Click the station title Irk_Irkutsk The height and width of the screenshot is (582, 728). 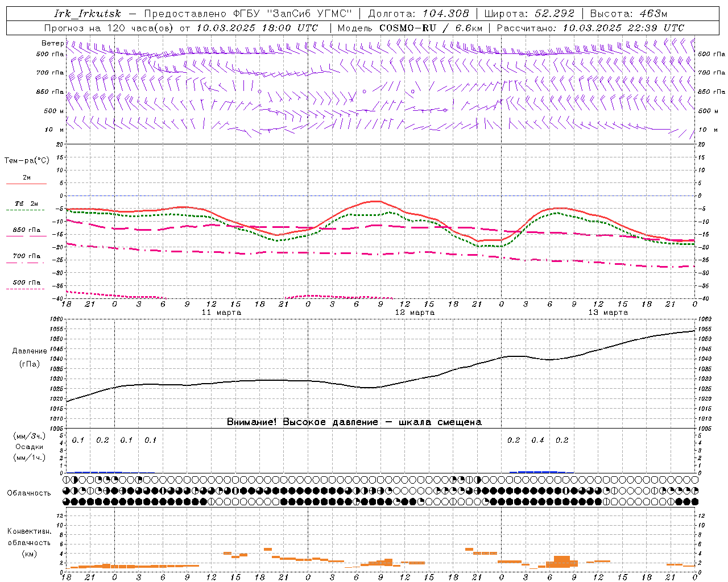[88, 14]
